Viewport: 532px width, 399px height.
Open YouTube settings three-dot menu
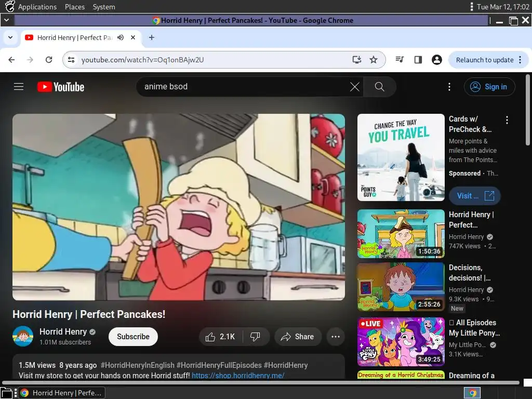click(449, 87)
